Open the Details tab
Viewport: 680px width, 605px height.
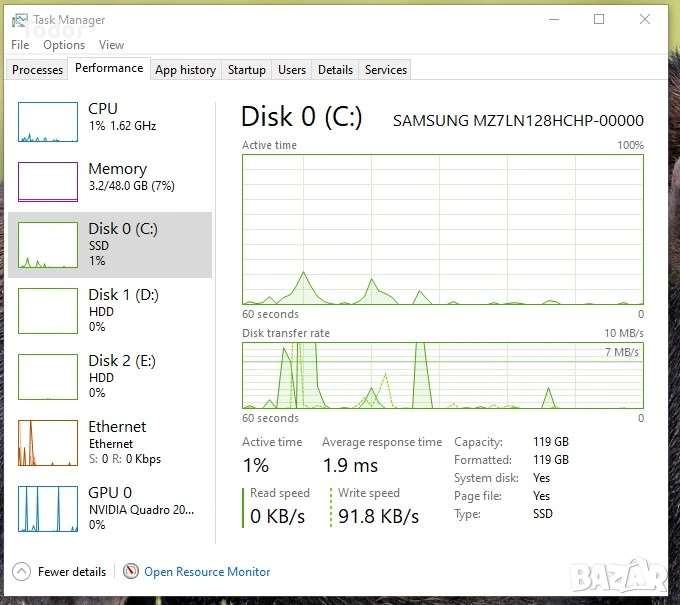tap(335, 70)
